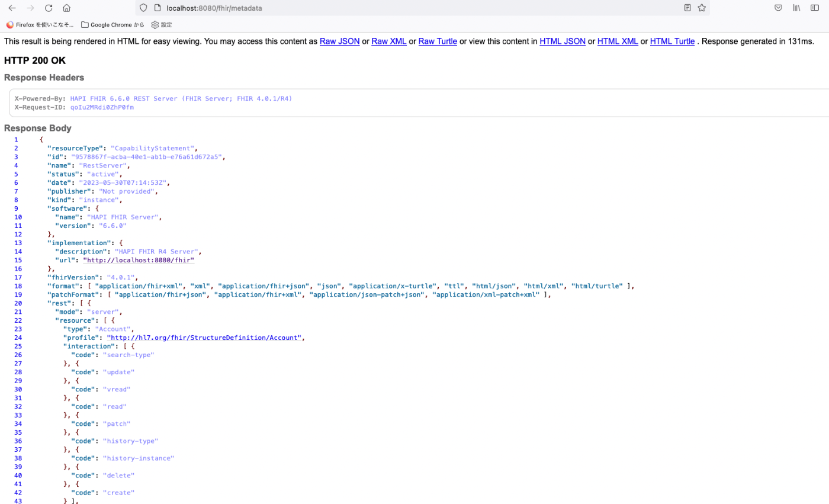Screen dimensions: 829x504
Task: Click the shield tracking protection icon
Action: click(143, 8)
